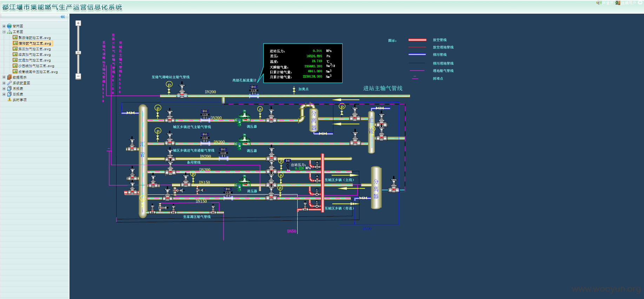Open 成青线高中压站工艺.svg in the tree

point(38,72)
